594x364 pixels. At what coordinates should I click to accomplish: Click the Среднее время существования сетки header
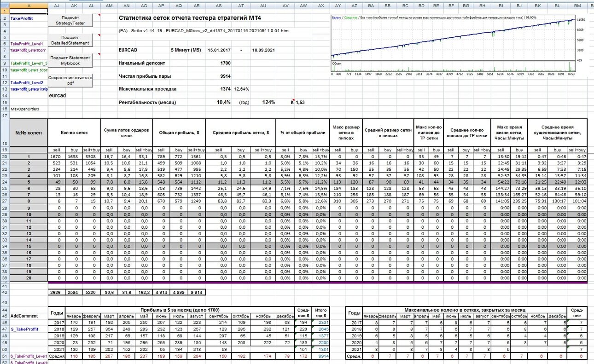click(x=558, y=133)
